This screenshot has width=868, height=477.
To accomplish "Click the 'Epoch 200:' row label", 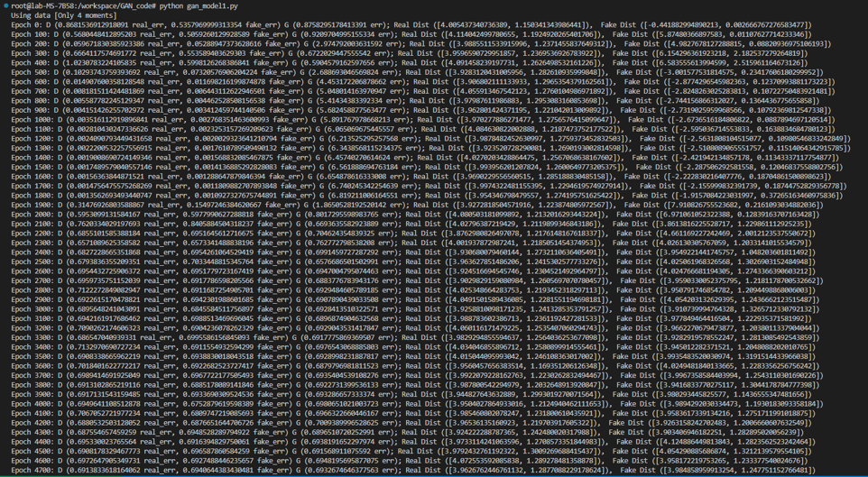I will pyautogui.click(x=31, y=42).
